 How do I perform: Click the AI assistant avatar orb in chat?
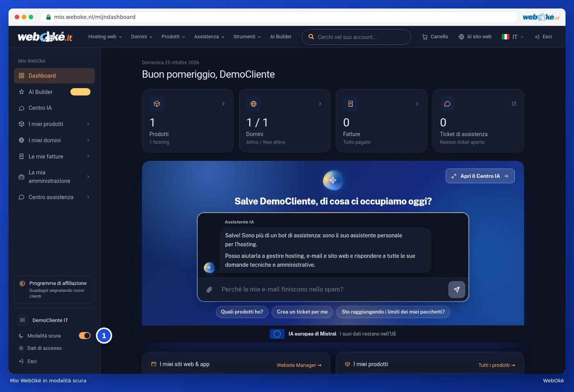(x=209, y=268)
